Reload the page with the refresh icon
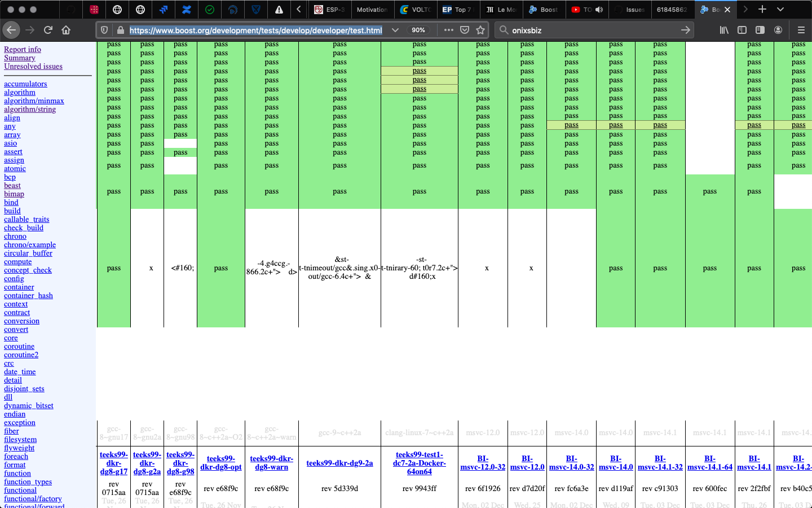Image resolution: width=812 pixels, height=508 pixels. pyautogui.click(x=48, y=30)
